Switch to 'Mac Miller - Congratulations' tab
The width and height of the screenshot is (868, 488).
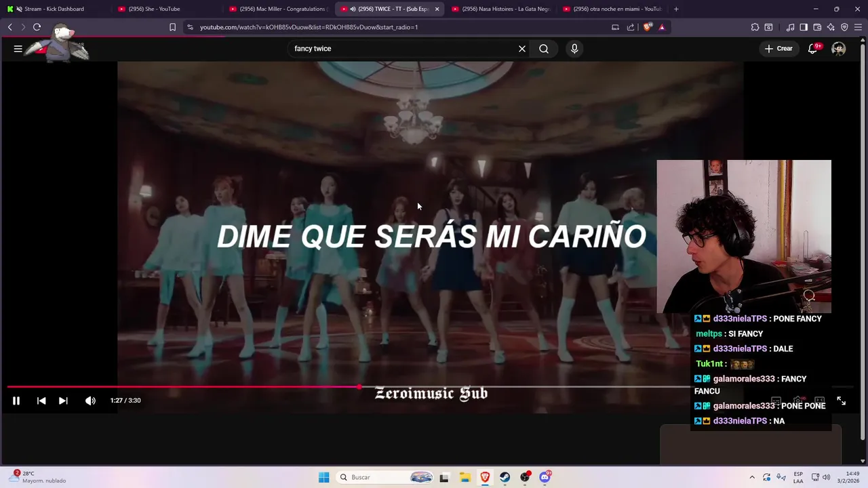coord(278,9)
